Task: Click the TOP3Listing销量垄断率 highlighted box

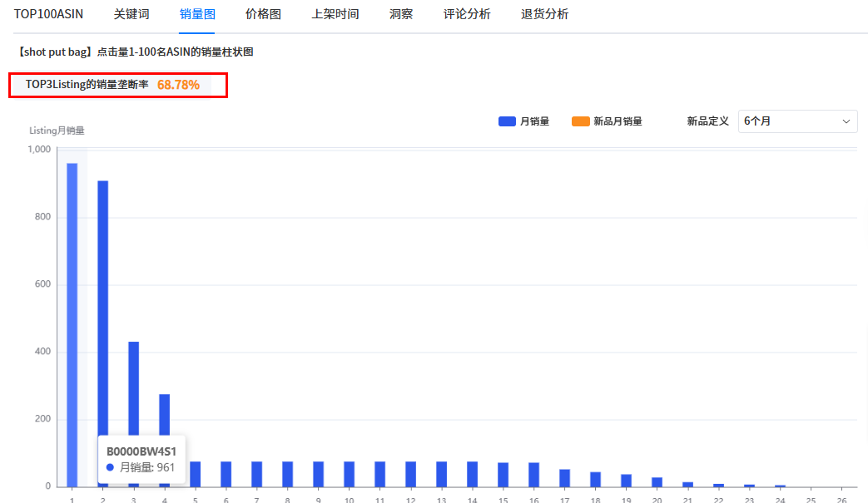Action: (117, 85)
